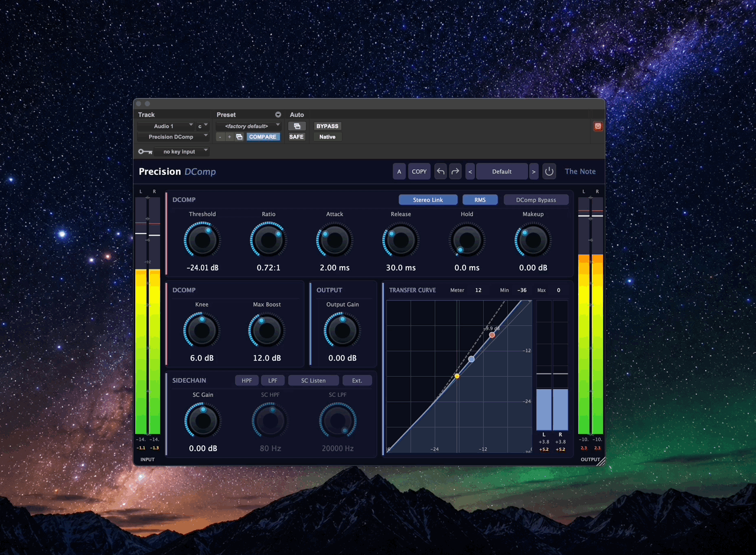This screenshot has height=555, width=756.
Task: Click the COPY button
Action: 419,171
